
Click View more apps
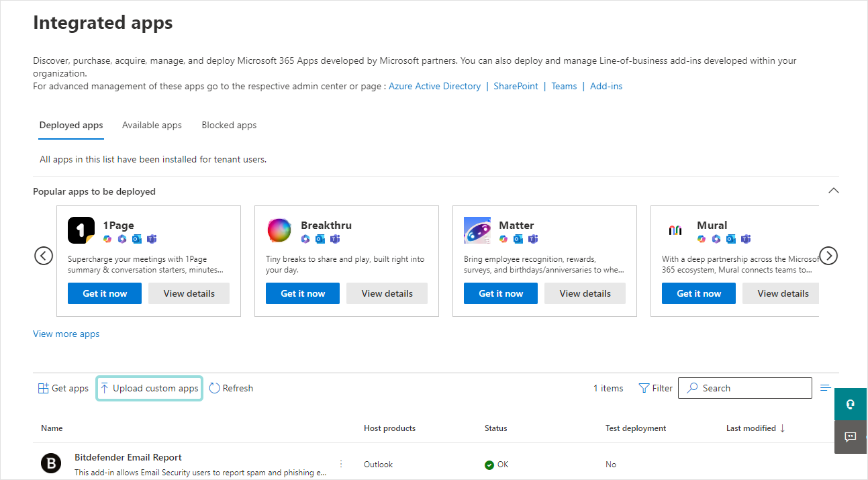point(66,334)
